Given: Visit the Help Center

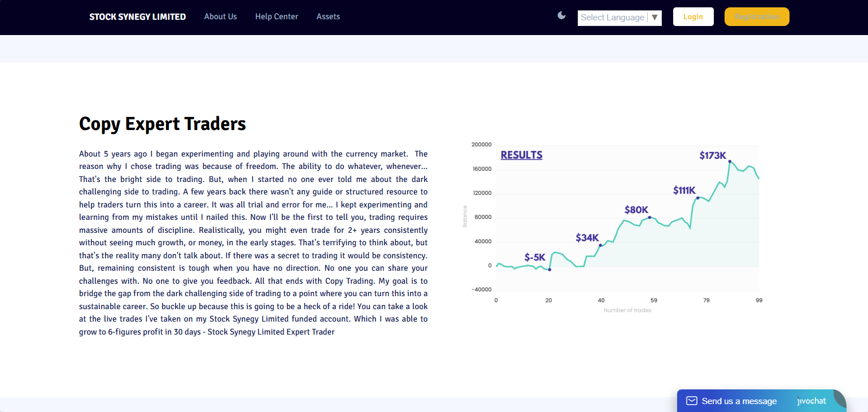Looking at the screenshot, I should 277,16.
